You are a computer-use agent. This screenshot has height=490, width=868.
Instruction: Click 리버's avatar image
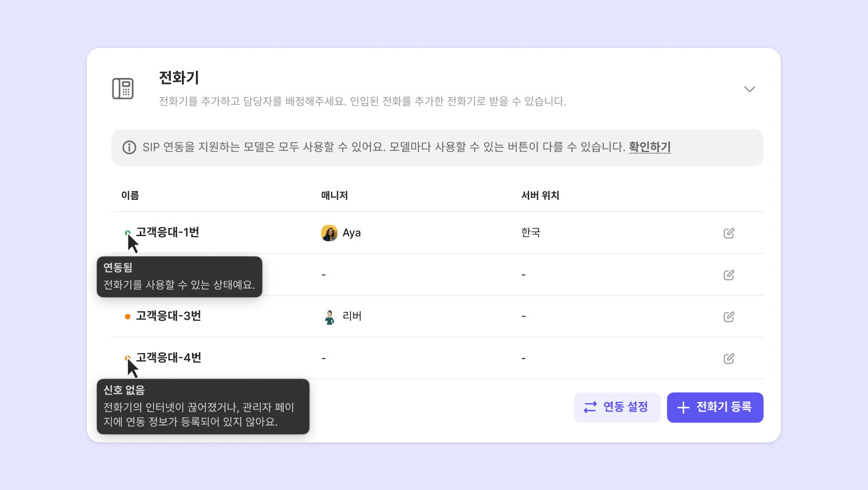point(329,316)
